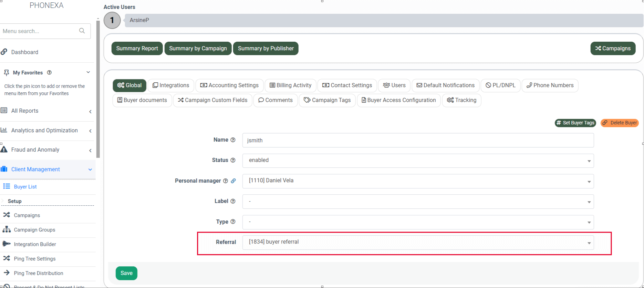Click the help icon beside the Label field

[x=233, y=201]
